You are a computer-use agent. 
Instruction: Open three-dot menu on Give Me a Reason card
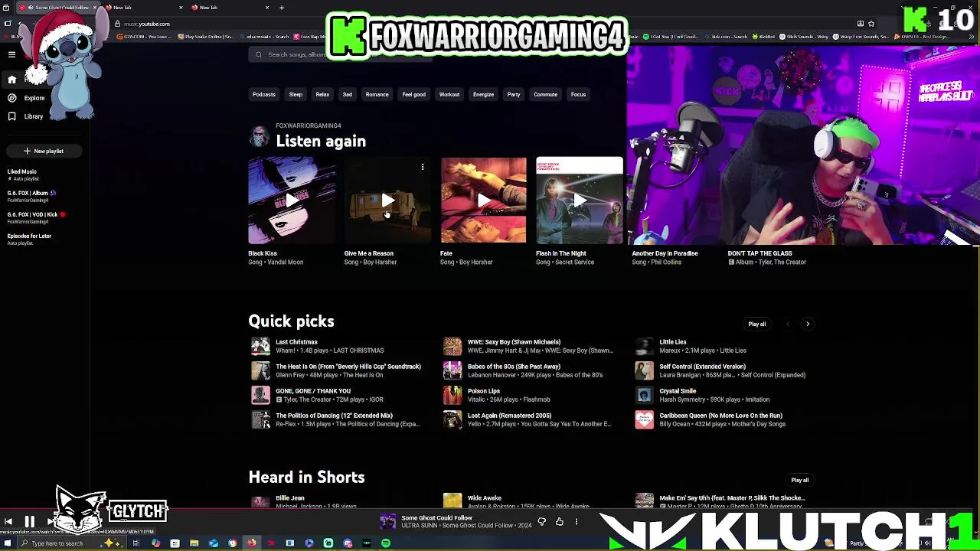(x=422, y=167)
